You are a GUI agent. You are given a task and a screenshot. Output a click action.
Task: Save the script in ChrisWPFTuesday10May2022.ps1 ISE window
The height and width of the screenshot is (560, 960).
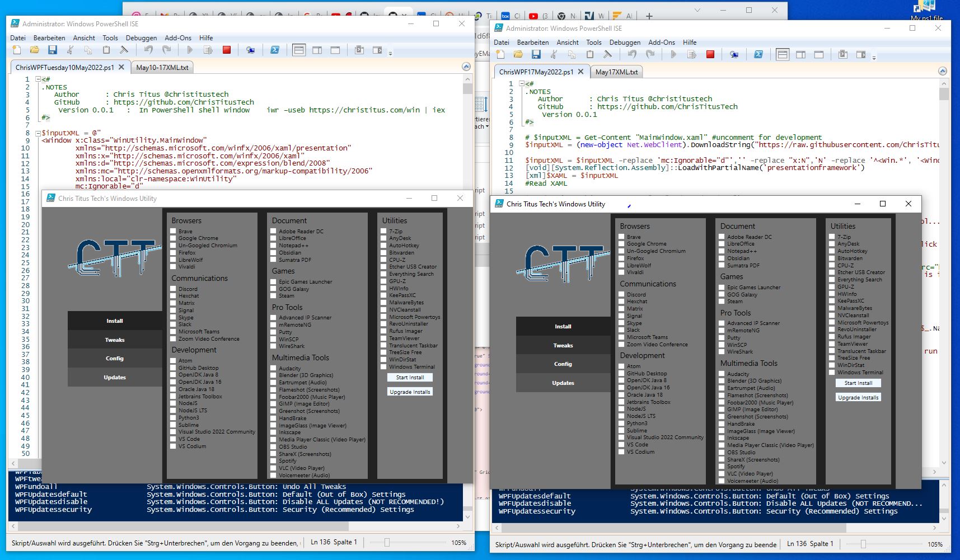pyautogui.click(x=53, y=50)
